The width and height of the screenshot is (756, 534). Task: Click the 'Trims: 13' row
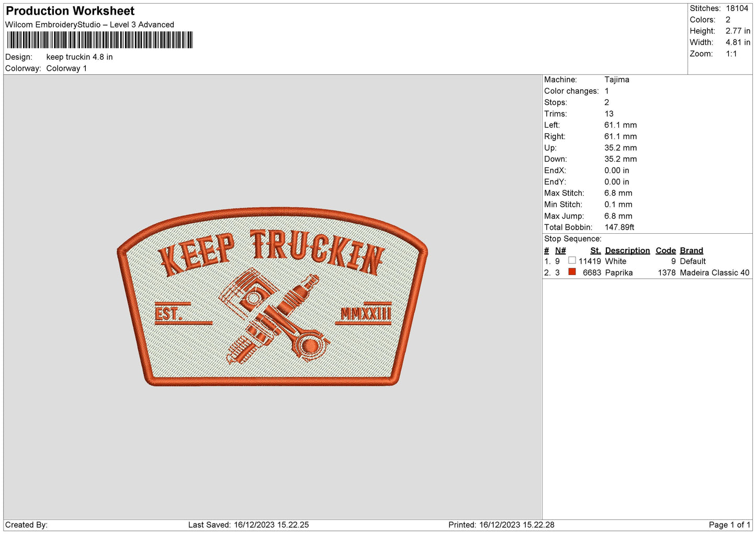point(579,113)
